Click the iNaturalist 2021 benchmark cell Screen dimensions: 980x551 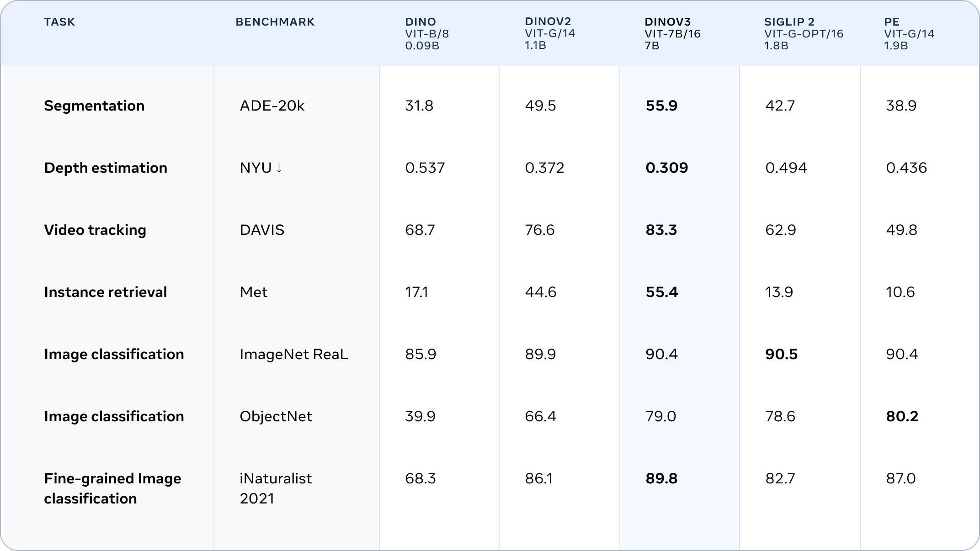[x=276, y=488]
